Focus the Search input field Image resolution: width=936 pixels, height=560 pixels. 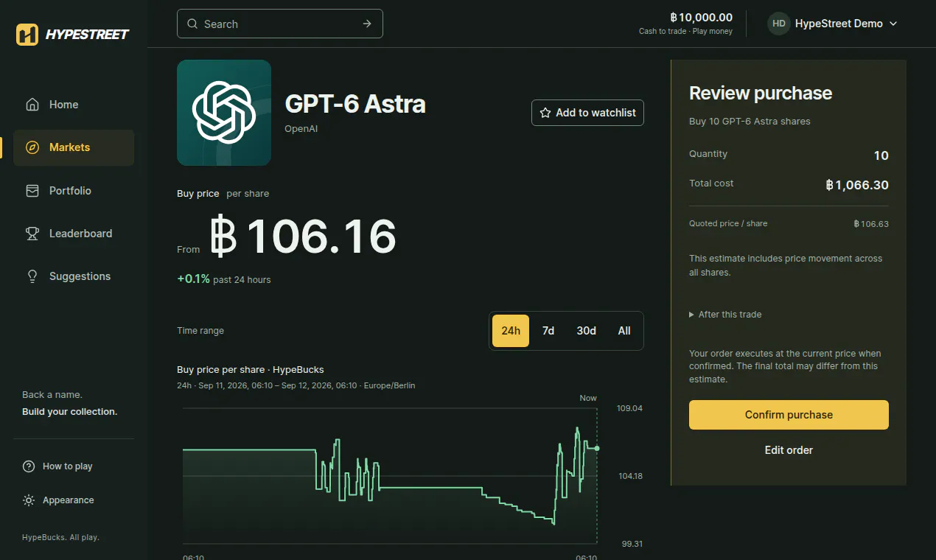pos(280,24)
